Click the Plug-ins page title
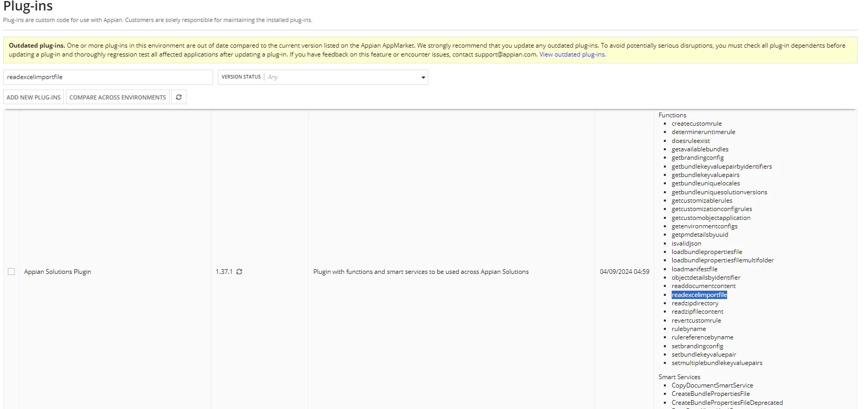The image size is (868, 409). click(28, 6)
